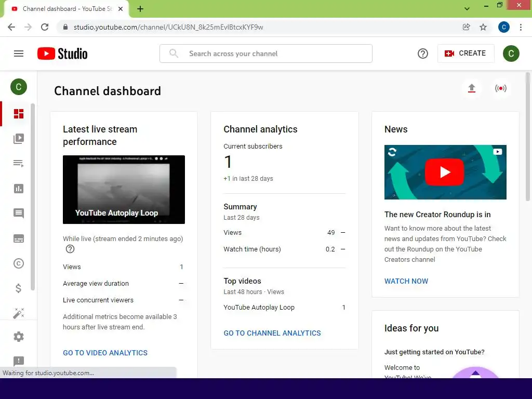
Task: Click the Chrome back arrow
Action: 11,27
